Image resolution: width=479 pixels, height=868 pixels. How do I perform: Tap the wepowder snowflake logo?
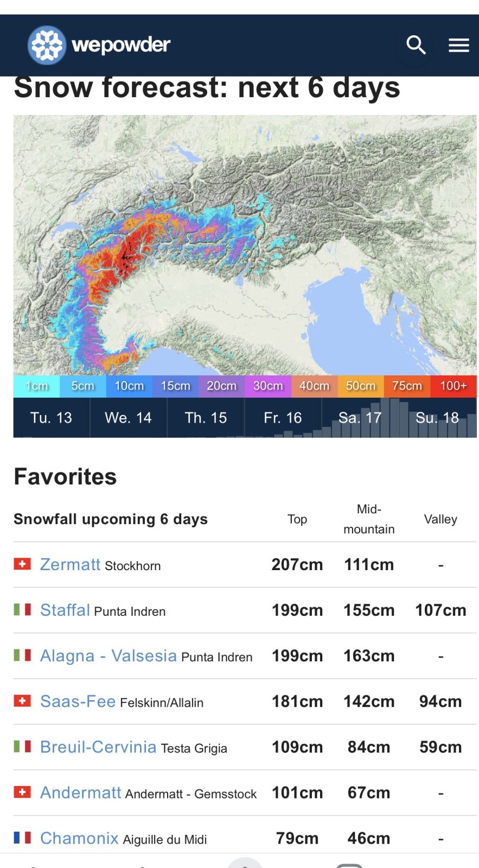[47, 45]
